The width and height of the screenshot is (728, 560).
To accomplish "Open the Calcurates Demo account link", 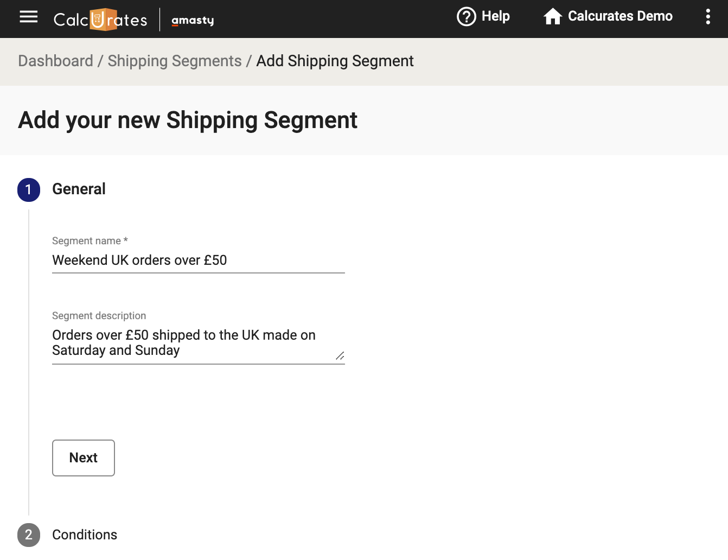I will [x=620, y=16].
